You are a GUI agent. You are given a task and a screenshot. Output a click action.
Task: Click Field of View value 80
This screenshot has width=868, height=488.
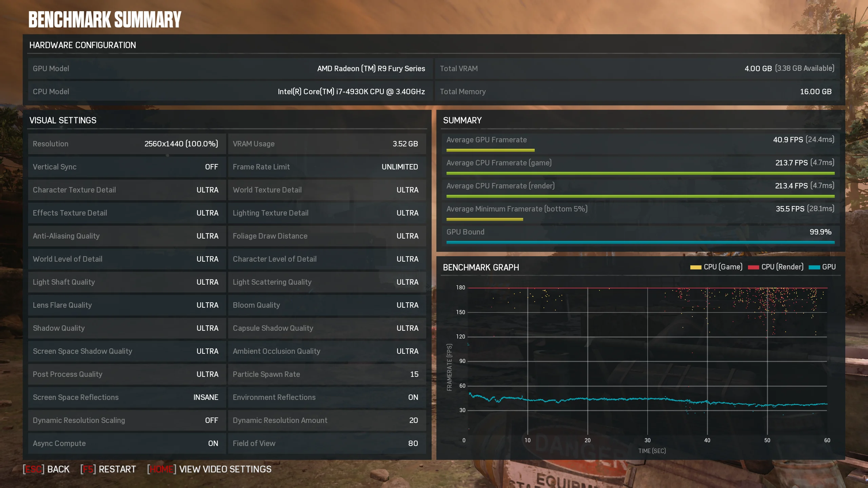413,443
